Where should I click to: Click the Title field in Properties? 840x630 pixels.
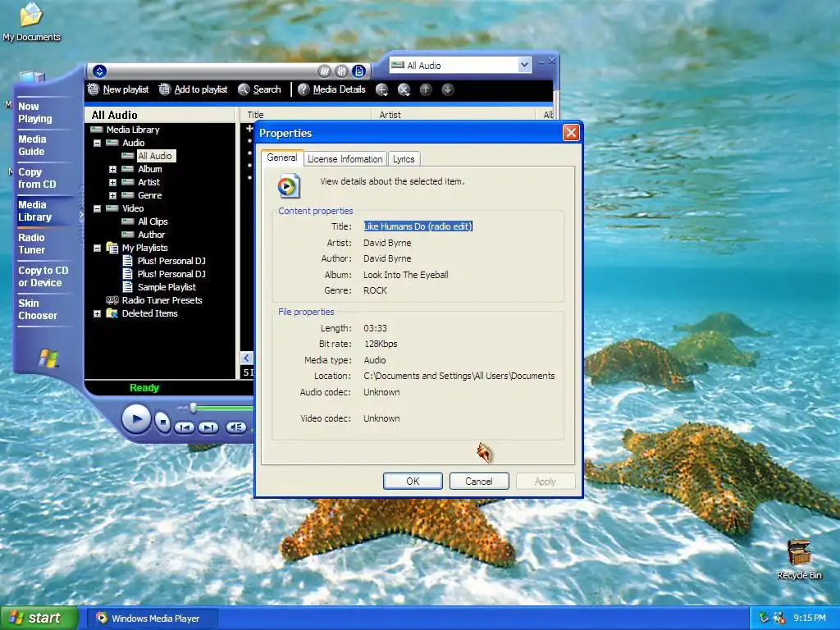coord(418,226)
